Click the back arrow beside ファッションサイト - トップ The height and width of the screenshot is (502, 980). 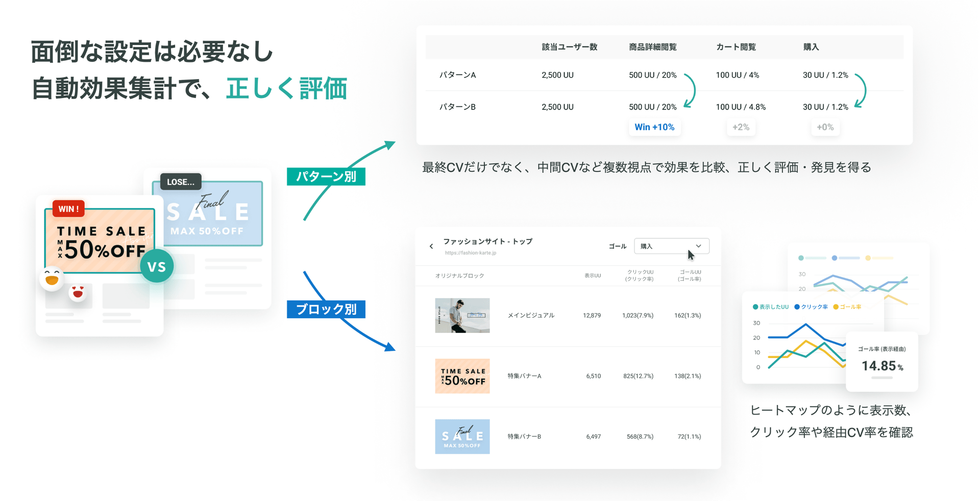click(x=431, y=247)
